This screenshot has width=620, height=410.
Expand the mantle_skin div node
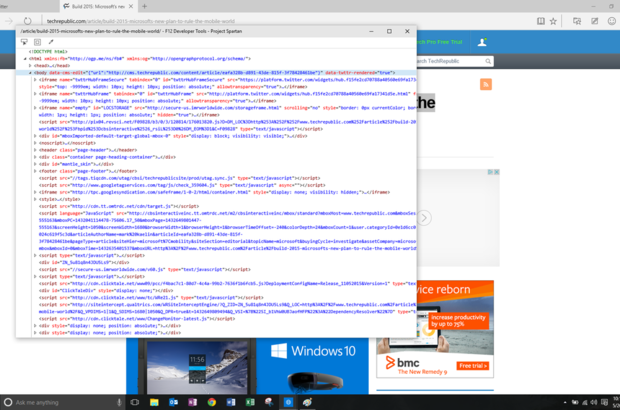35,164
